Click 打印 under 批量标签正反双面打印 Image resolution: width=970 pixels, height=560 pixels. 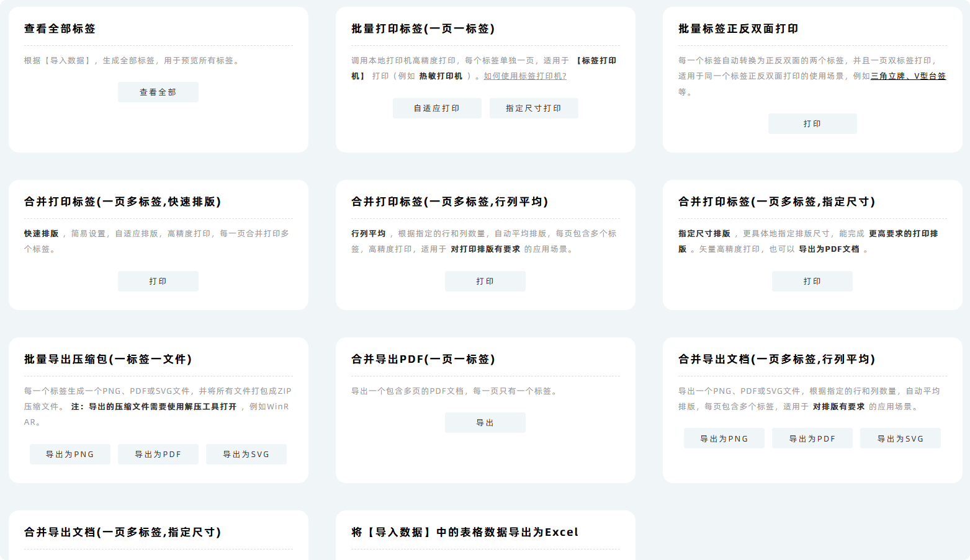812,123
